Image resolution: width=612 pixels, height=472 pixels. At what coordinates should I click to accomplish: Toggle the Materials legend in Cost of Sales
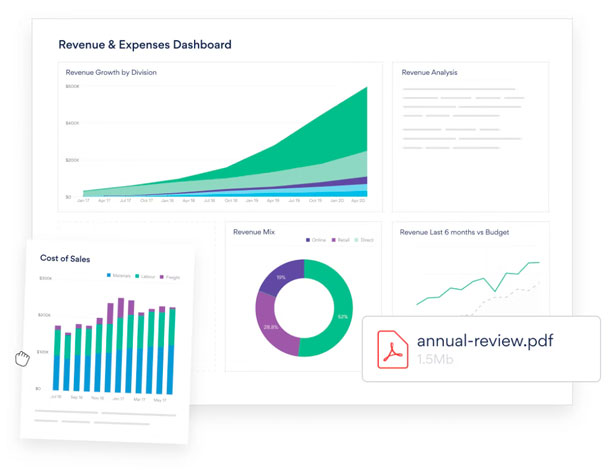tap(119, 276)
